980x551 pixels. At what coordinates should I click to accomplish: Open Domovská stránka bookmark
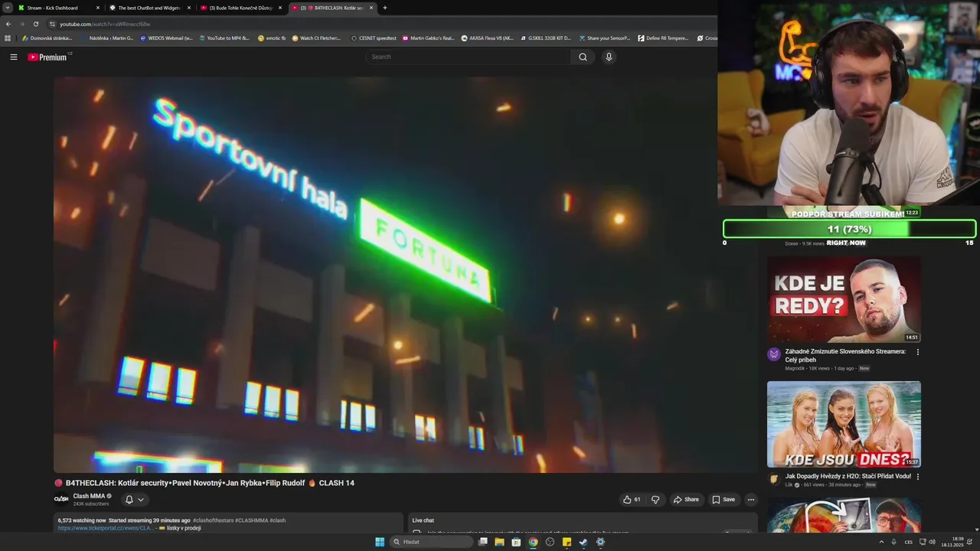pyautogui.click(x=47, y=37)
